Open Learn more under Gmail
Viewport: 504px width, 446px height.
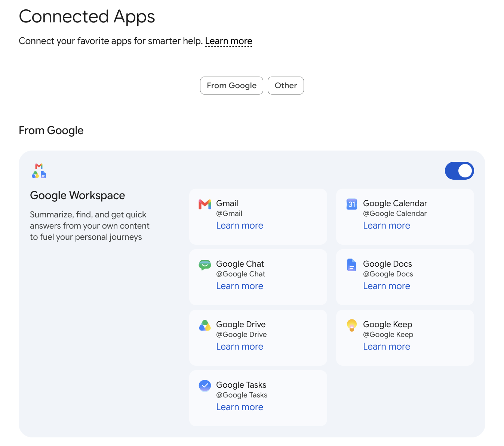(240, 226)
